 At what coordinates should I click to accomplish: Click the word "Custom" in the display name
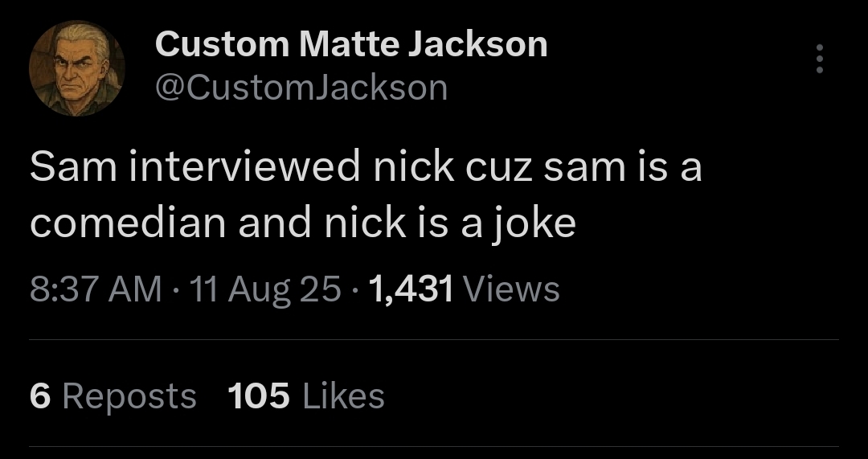point(222,43)
